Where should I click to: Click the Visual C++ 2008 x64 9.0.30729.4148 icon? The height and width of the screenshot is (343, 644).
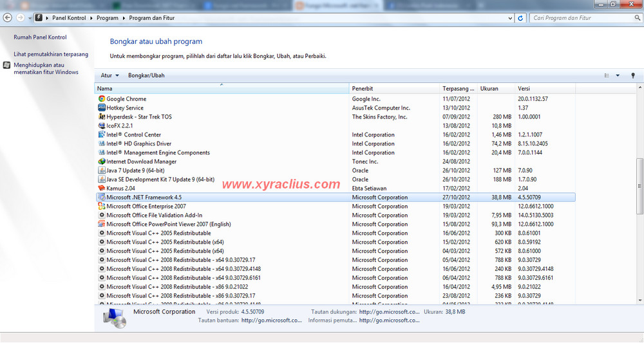point(102,269)
